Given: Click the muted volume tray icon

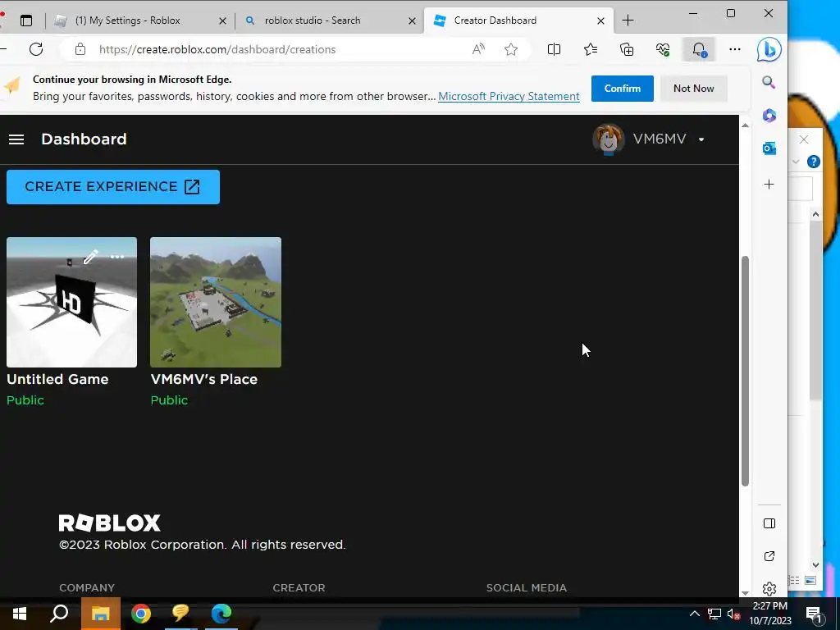Looking at the screenshot, I should click(734, 614).
